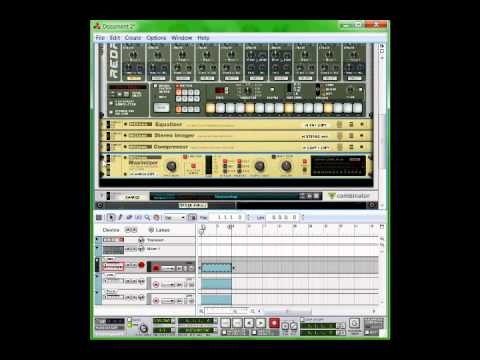Click the Rewind transport button
The image size is (480, 360).
(226, 323)
